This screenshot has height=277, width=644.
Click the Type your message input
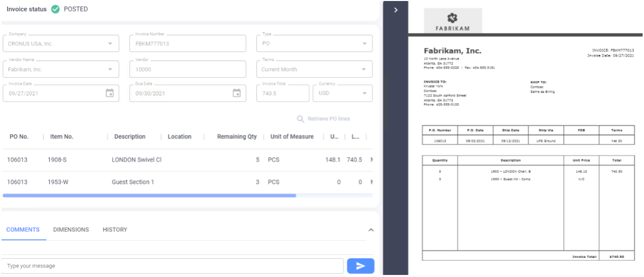173,266
